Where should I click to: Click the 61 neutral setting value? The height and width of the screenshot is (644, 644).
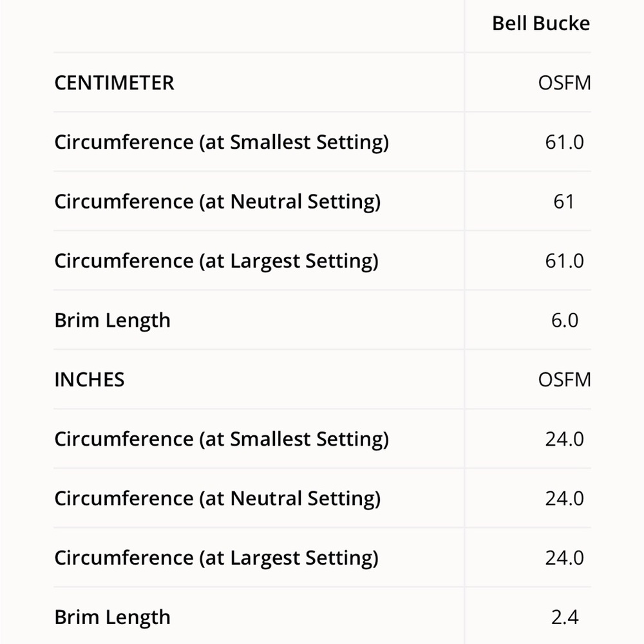[x=563, y=202]
